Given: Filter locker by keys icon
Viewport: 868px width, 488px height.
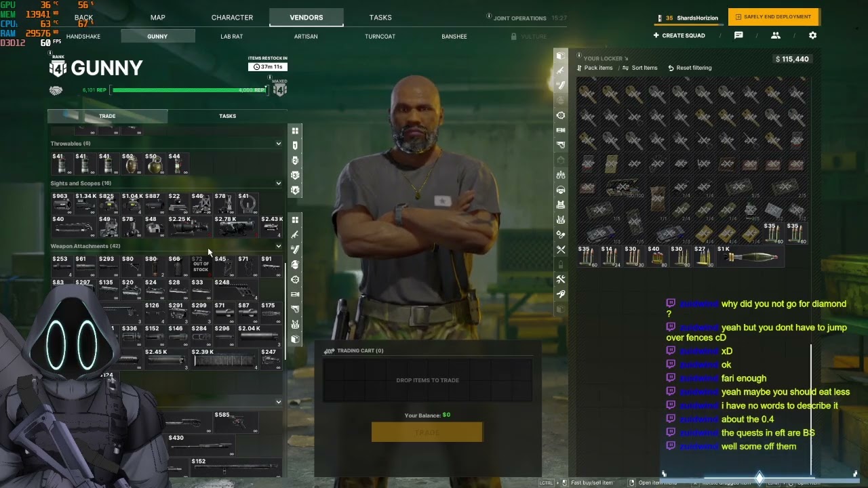Looking at the screenshot, I should coord(561,294).
